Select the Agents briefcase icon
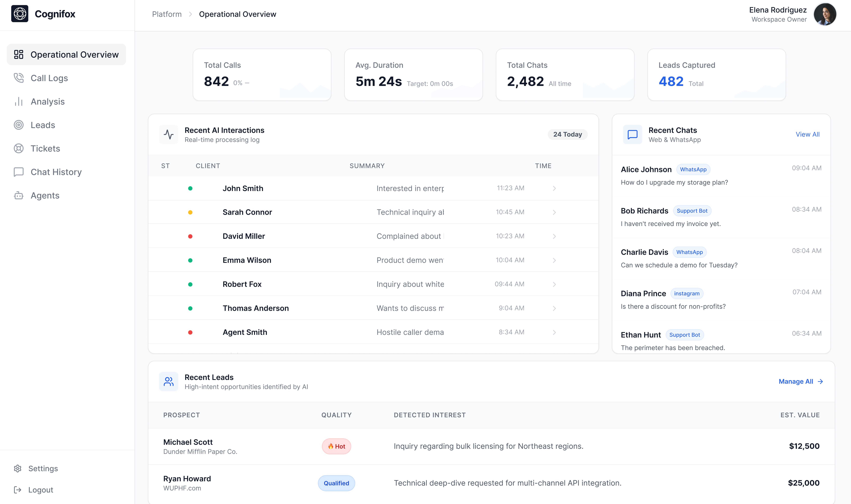 [x=19, y=195]
